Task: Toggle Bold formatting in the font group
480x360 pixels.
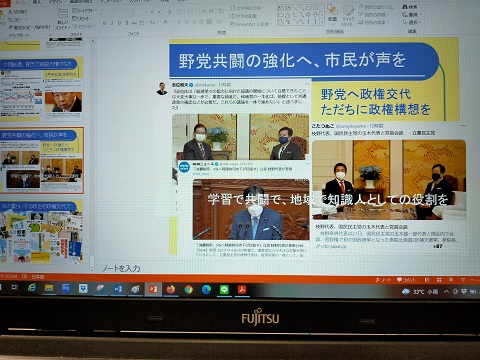Action: point(104,23)
